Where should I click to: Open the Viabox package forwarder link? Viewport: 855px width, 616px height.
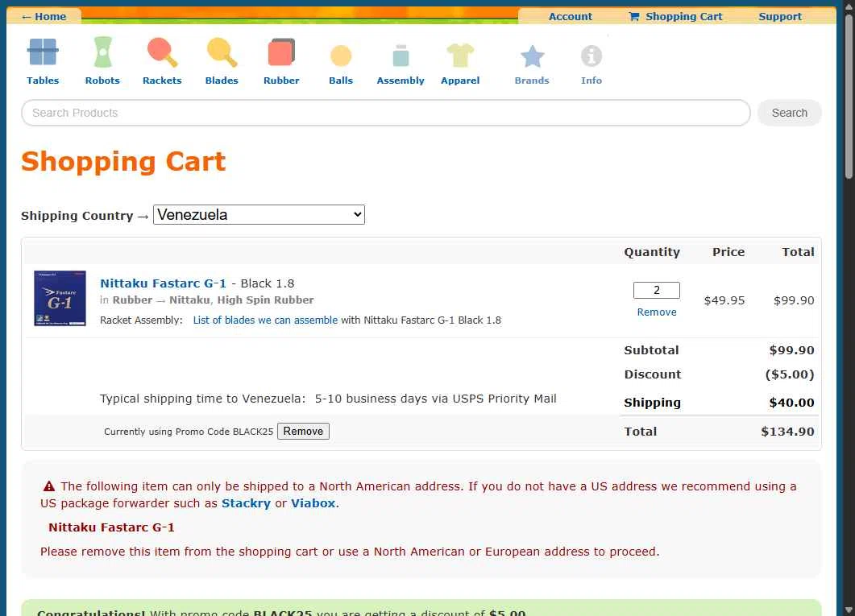[313, 503]
